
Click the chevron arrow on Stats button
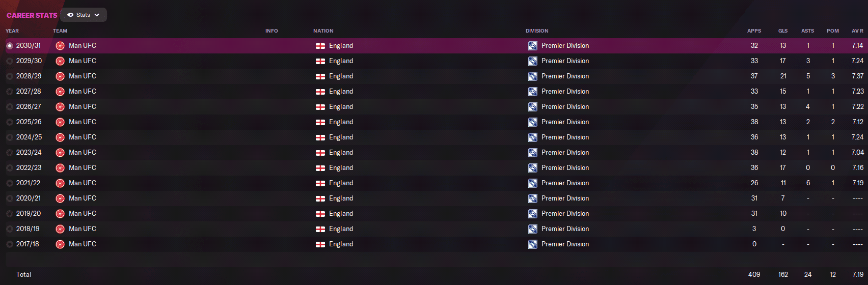(x=97, y=15)
